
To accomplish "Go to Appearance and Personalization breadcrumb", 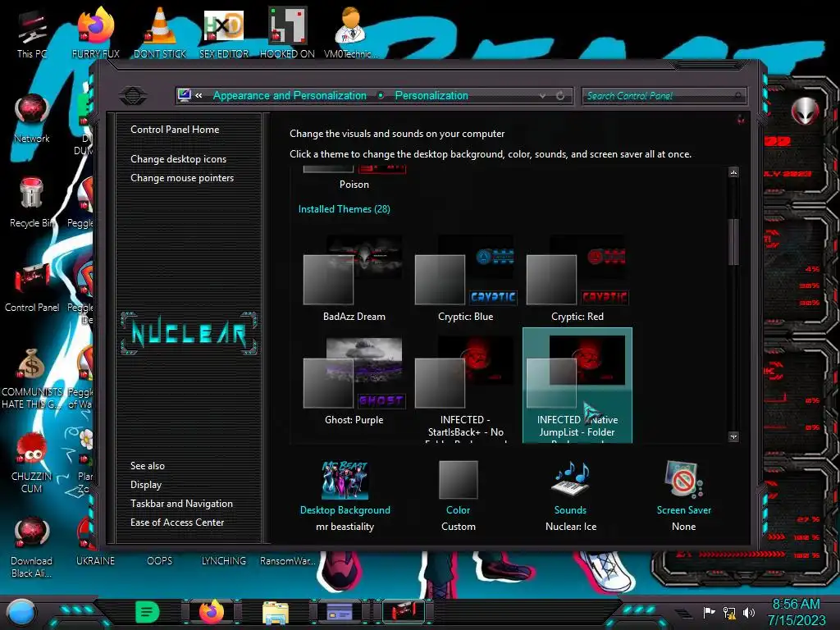I will tap(290, 95).
